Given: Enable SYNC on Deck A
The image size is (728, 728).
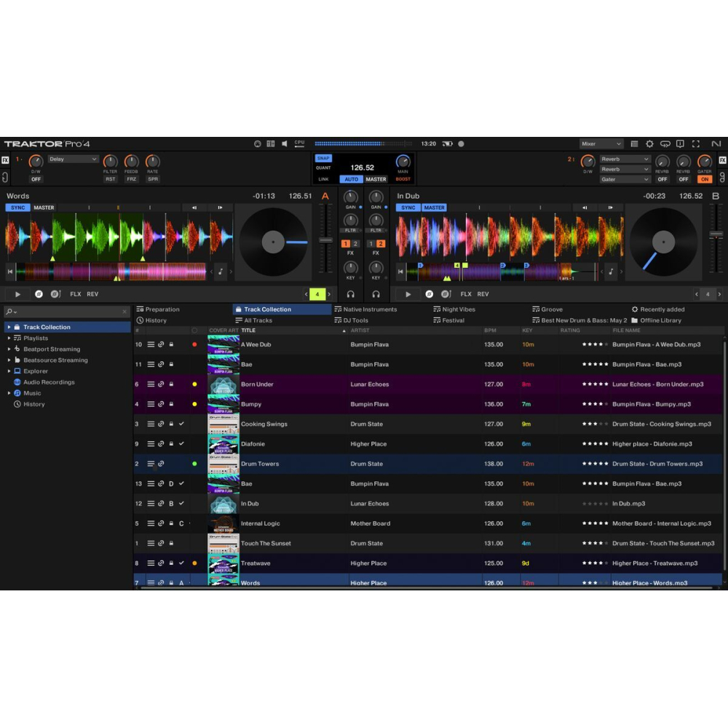Looking at the screenshot, I should click(x=17, y=207).
